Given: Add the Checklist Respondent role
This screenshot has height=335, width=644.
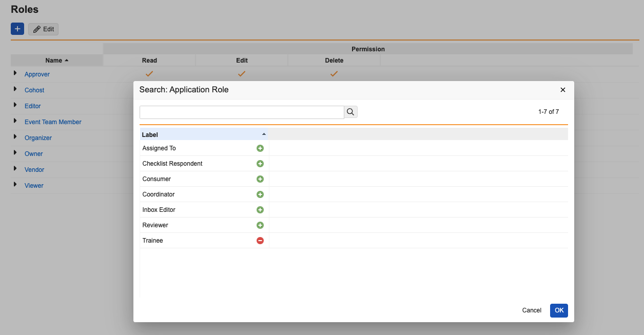Looking at the screenshot, I should 260,164.
